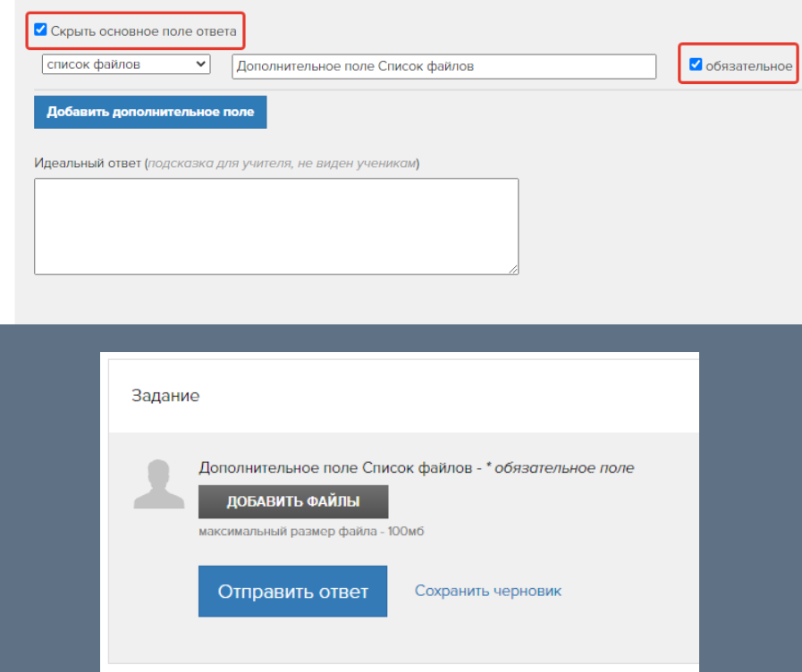The height and width of the screenshot is (672, 802).
Task: Click the 'Отправить ответ' button
Action: pyautogui.click(x=292, y=592)
